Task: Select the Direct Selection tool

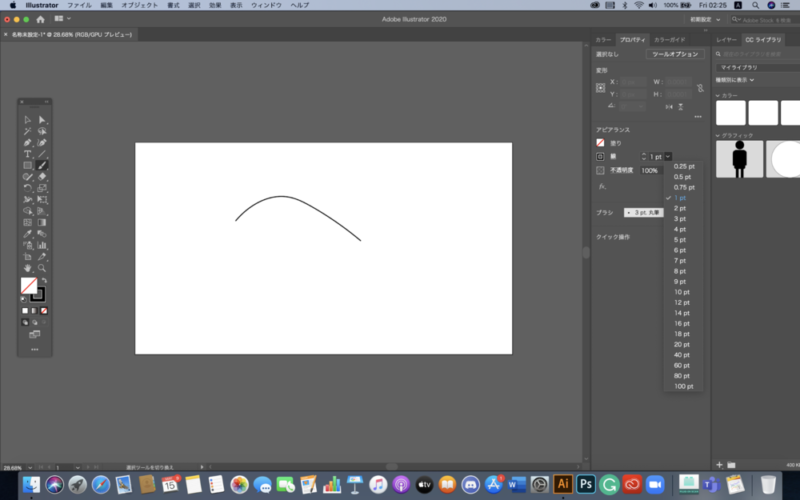Action: click(42, 120)
